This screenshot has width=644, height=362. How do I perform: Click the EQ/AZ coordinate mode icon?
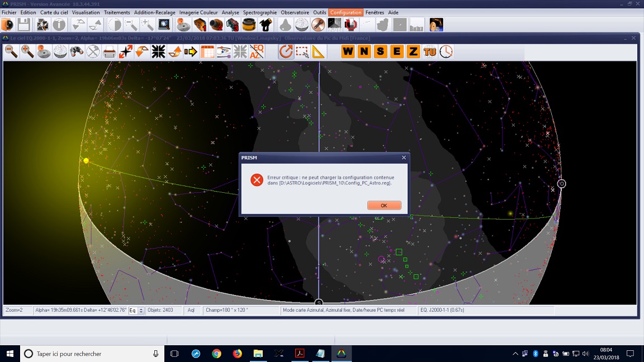[257, 52]
